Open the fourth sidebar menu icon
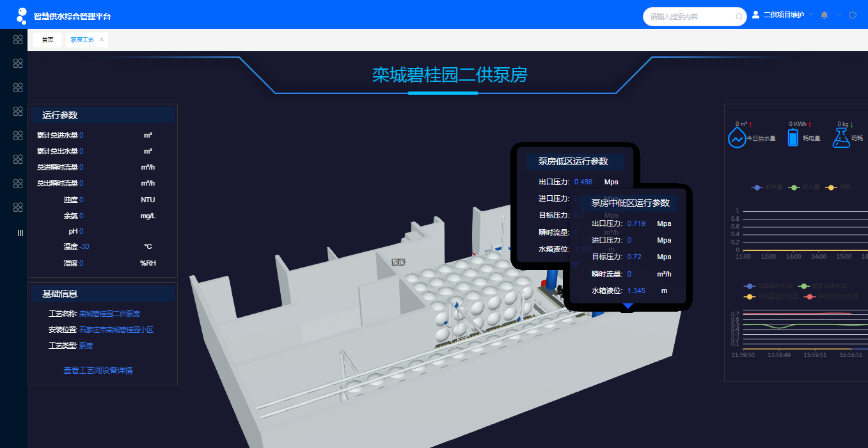Image resolution: width=868 pixels, height=448 pixels. tap(18, 111)
